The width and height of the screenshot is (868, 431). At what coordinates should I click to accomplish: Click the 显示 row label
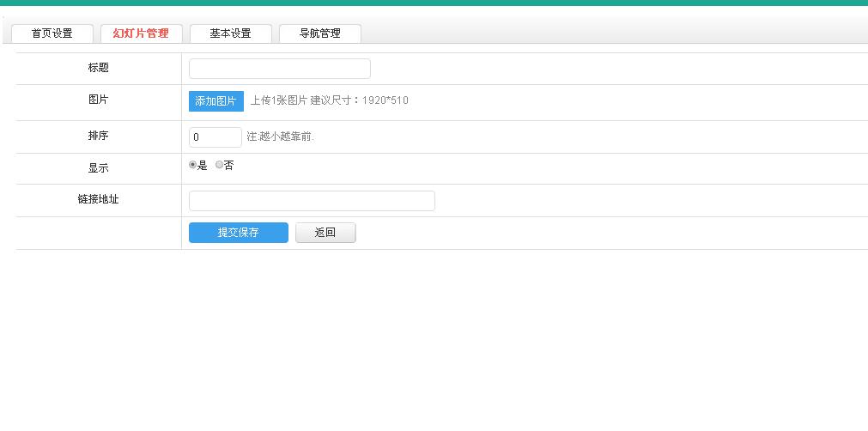(98, 168)
